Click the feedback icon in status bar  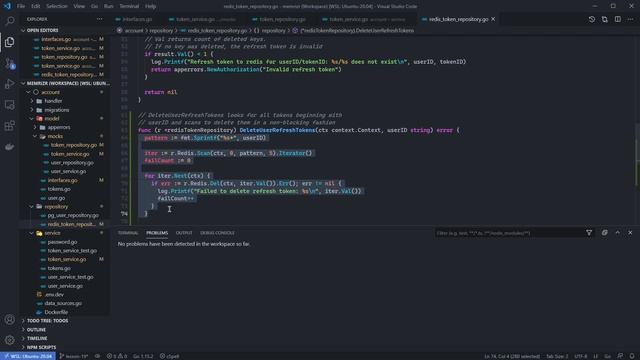620,356
